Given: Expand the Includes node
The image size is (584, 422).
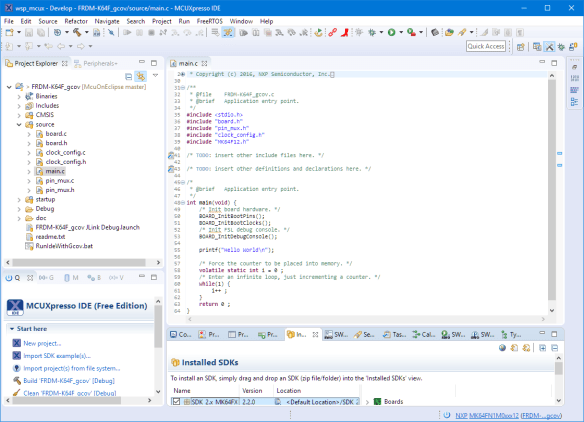Looking at the screenshot, I should coord(19,105).
